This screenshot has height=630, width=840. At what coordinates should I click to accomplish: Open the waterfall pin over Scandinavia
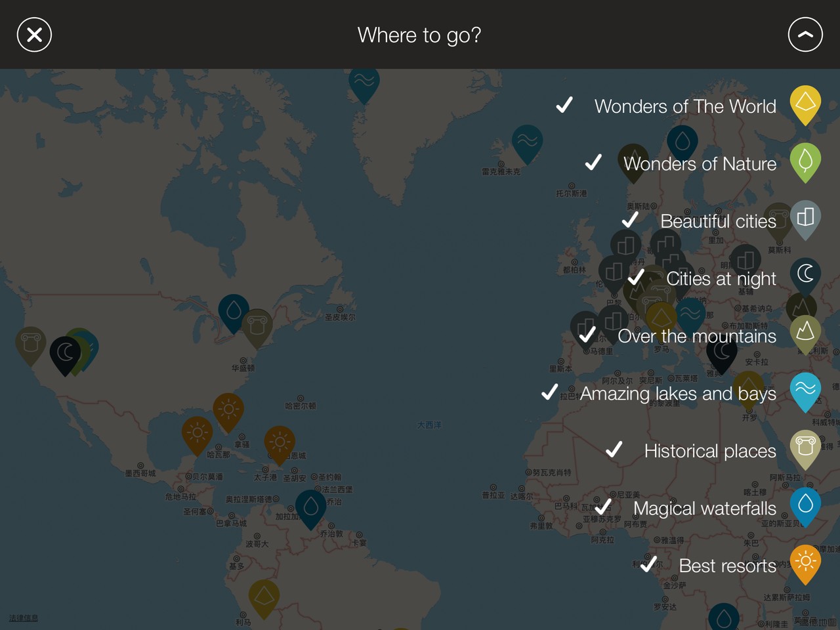point(682,144)
